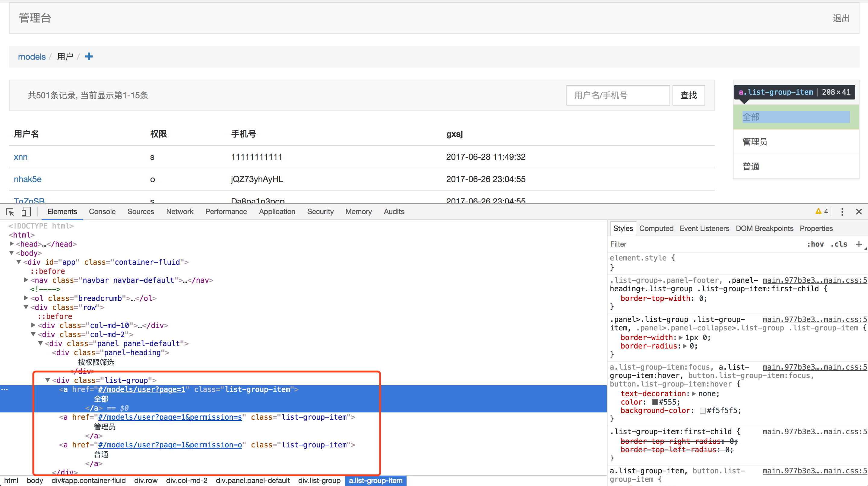
Task: Open the Computed styles tab
Action: 656,228
